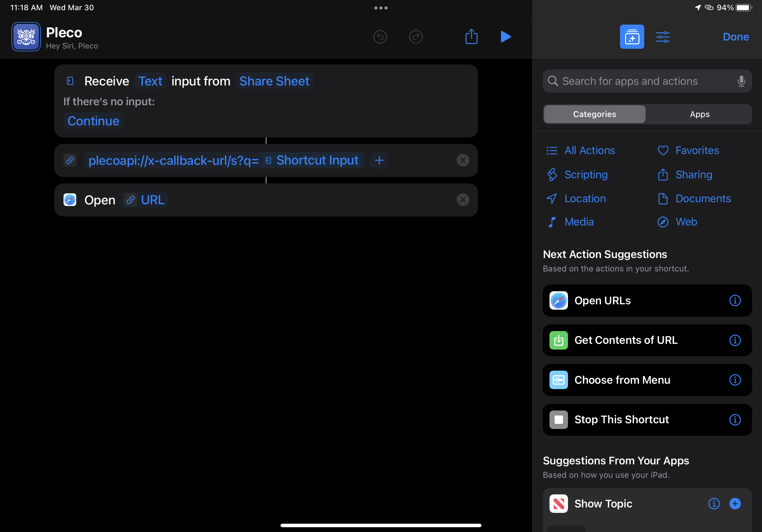The image size is (762, 532).
Task: Show info for Open URLs
Action: [x=735, y=300]
